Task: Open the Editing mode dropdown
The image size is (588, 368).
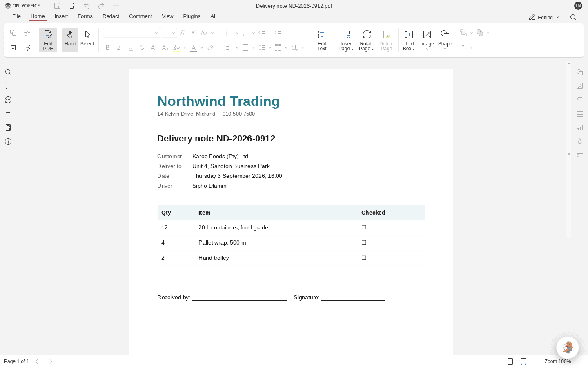Action: click(x=544, y=17)
